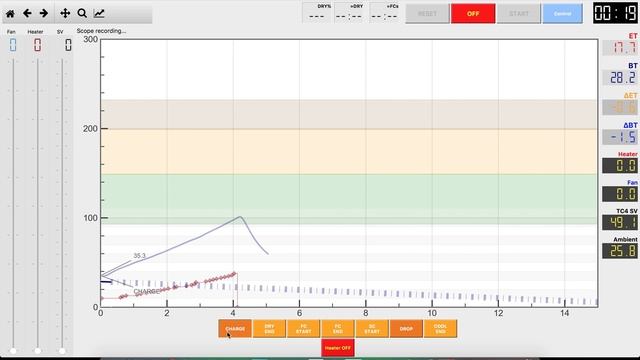Viewport: 640px width, 360px height.
Task: Go forward to next view arrow
Action: click(x=44, y=13)
